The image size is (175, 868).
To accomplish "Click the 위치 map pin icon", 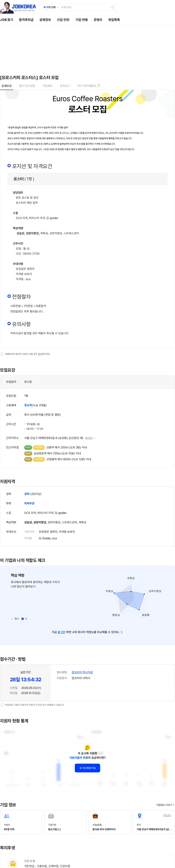I will coord(139,816).
